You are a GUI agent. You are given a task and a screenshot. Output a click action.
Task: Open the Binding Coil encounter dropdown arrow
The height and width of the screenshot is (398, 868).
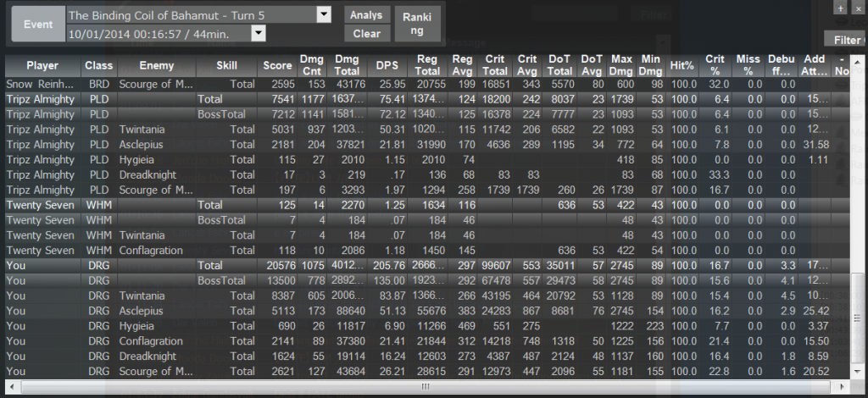pos(324,15)
